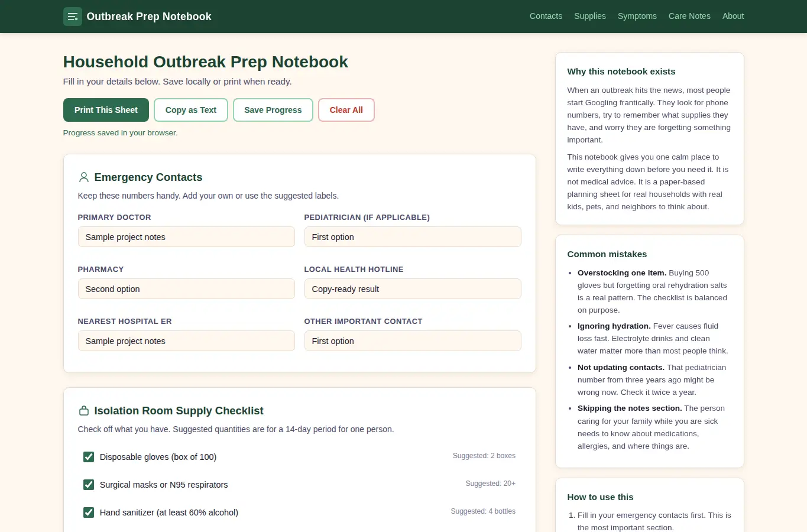Click Copy as Text button

pyautogui.click(x=191, y=110)
